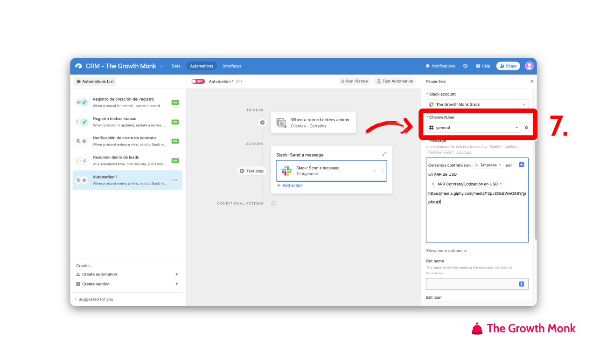This screenshot has height=364, width=607.
Task: Open Run History
Action: point(355,81)
